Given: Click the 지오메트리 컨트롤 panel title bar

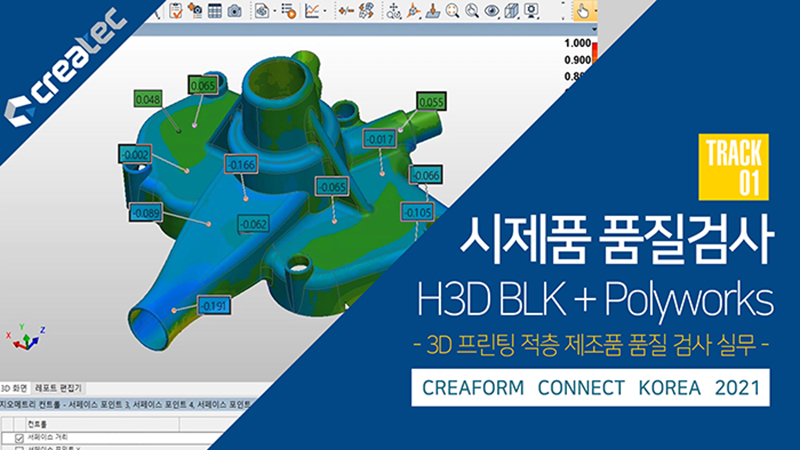Looking at the screenshot, I should coord(125,405).
